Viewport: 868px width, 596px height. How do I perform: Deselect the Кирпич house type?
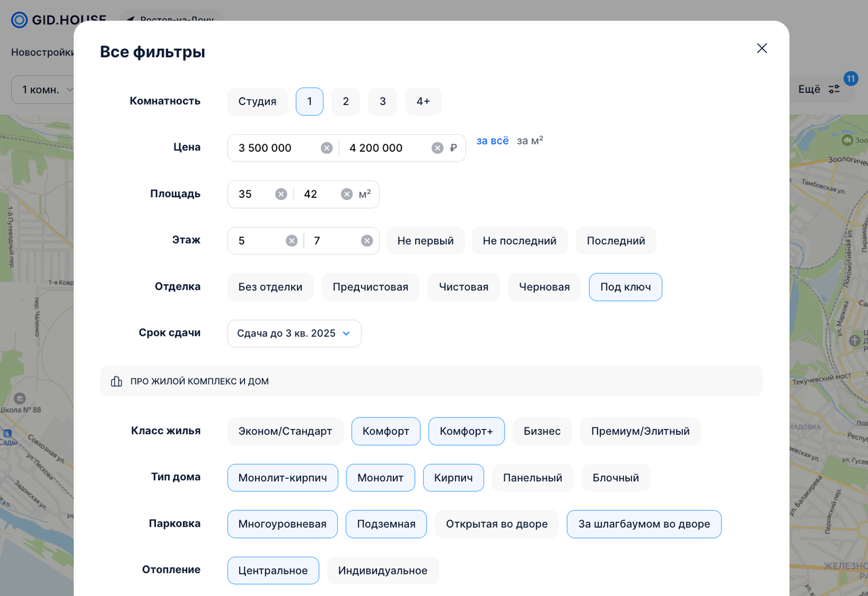pos(454,478)
